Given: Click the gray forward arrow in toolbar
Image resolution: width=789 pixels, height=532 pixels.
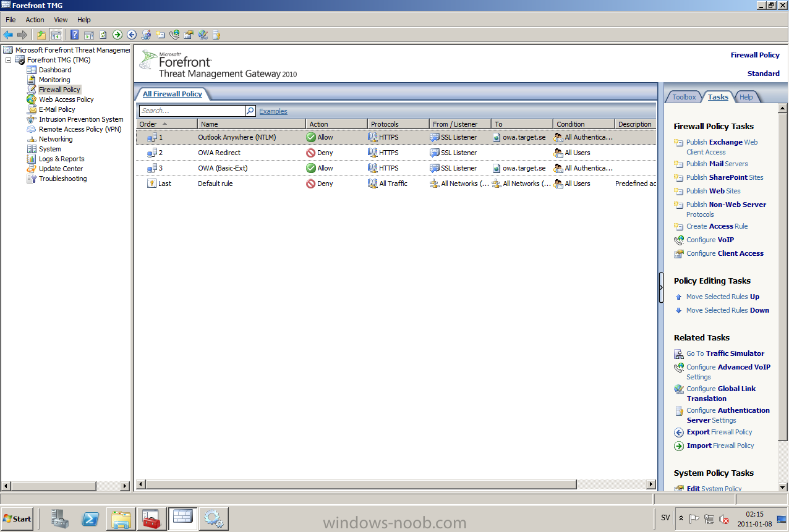Looking at the screenshot, I should [22, 35].
